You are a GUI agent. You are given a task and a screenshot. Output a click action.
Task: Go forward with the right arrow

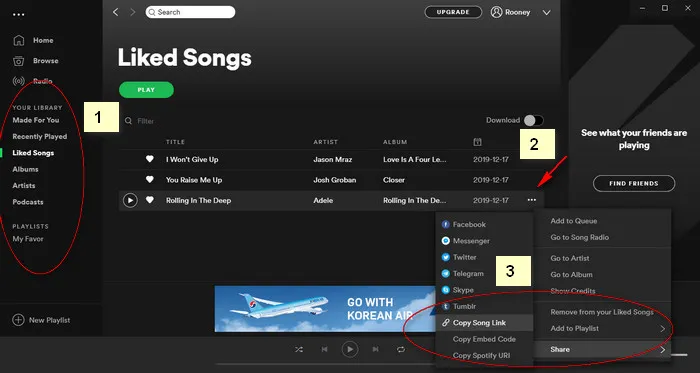(x=132, y=12)
